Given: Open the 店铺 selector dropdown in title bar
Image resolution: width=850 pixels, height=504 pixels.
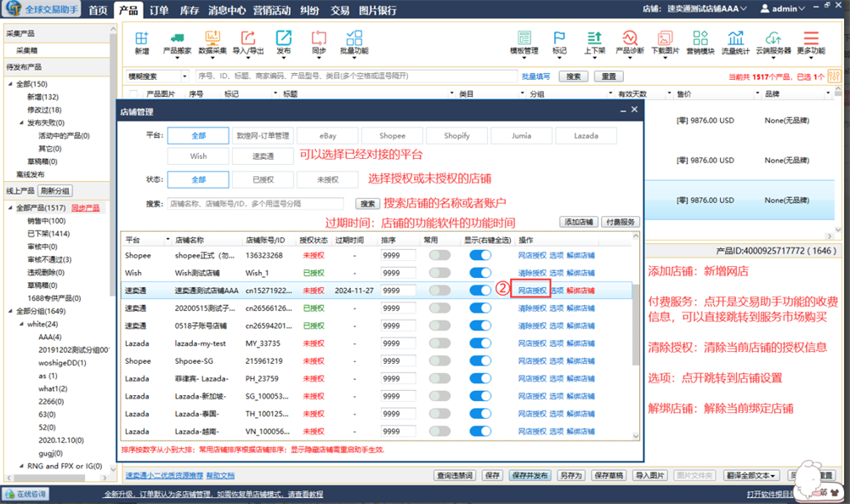Looking at the screenshot, I should [x=743, y=8].
